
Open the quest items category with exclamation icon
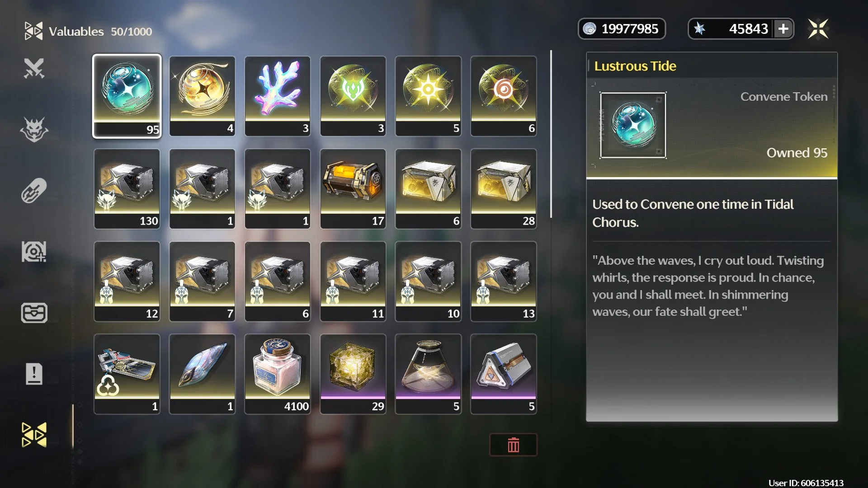click(34, 374)
